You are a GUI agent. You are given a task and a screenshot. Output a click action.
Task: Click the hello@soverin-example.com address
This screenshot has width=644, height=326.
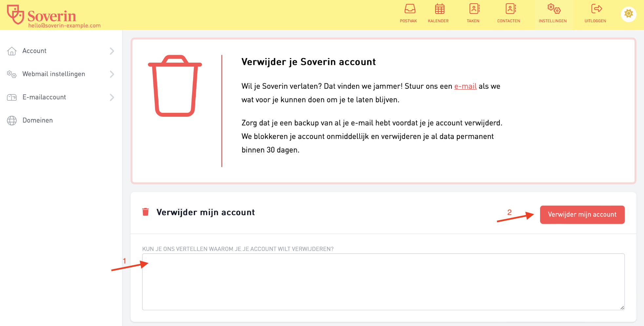64,26
